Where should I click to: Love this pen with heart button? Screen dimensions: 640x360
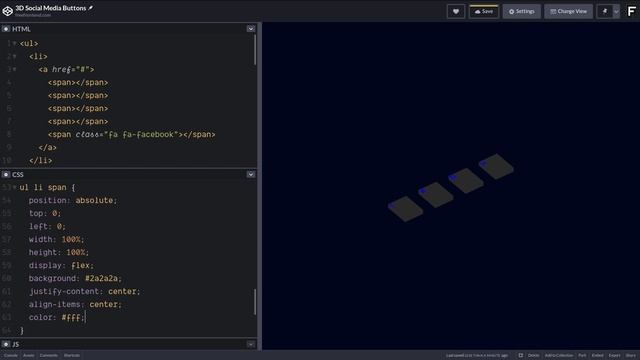pyautogui.click(x=456, y=11)
